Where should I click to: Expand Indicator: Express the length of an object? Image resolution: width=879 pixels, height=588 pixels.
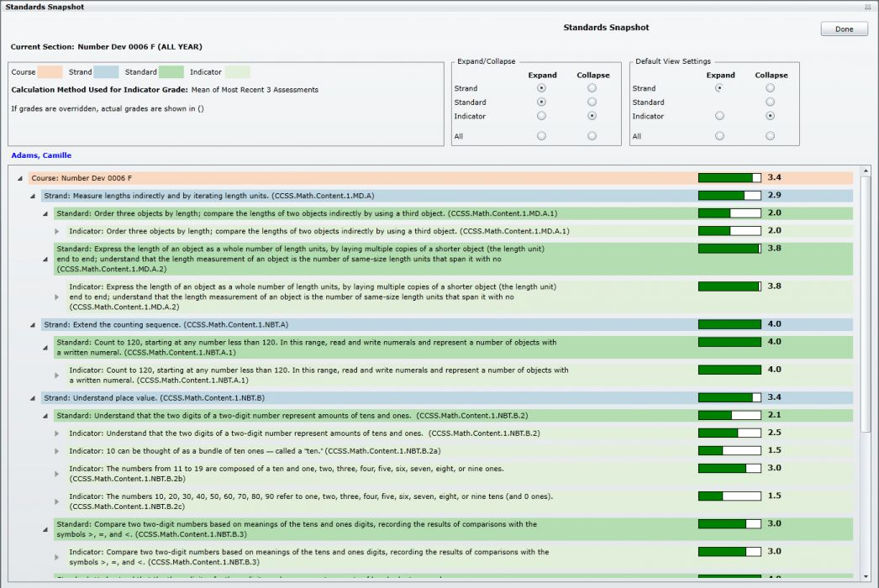(56, 297)
